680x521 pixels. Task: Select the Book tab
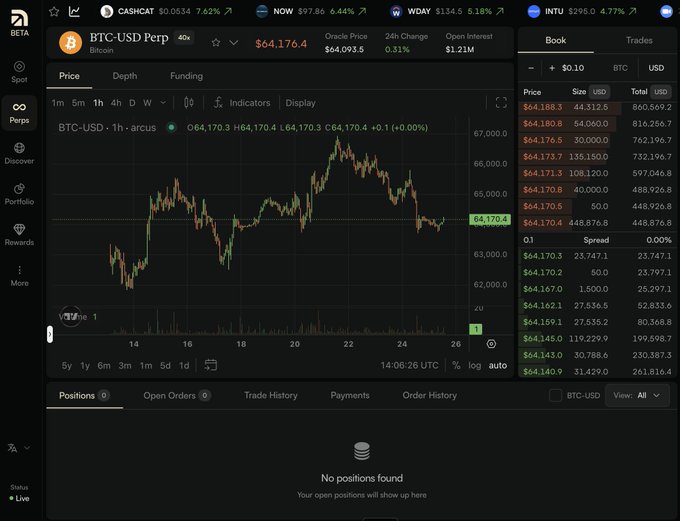[x=556, y=40]
